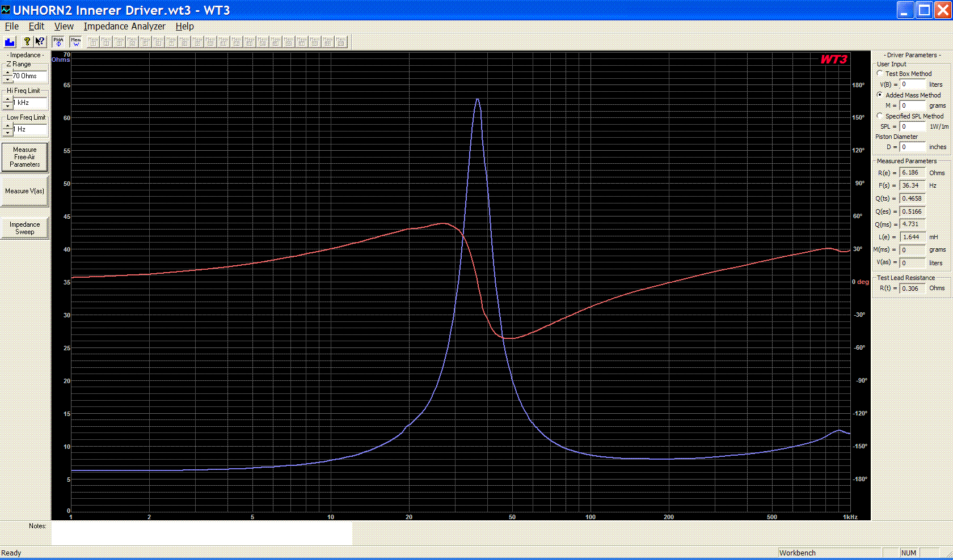Select the Mem 19 memory slot icon
Screen dimensions: 953x560
point(328,41)
